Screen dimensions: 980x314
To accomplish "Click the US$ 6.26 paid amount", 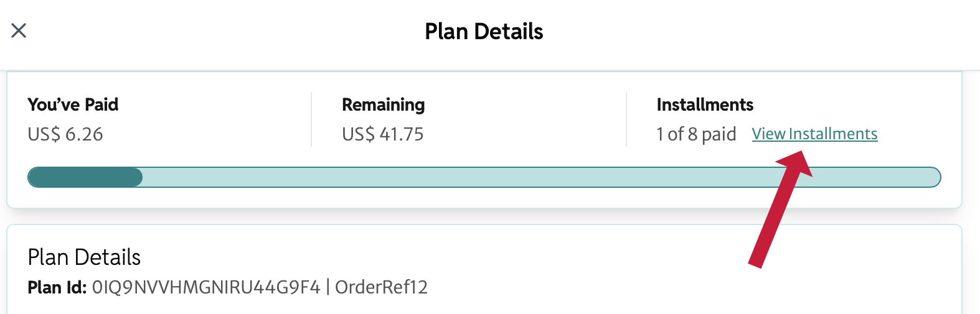I will click(65, 134).
